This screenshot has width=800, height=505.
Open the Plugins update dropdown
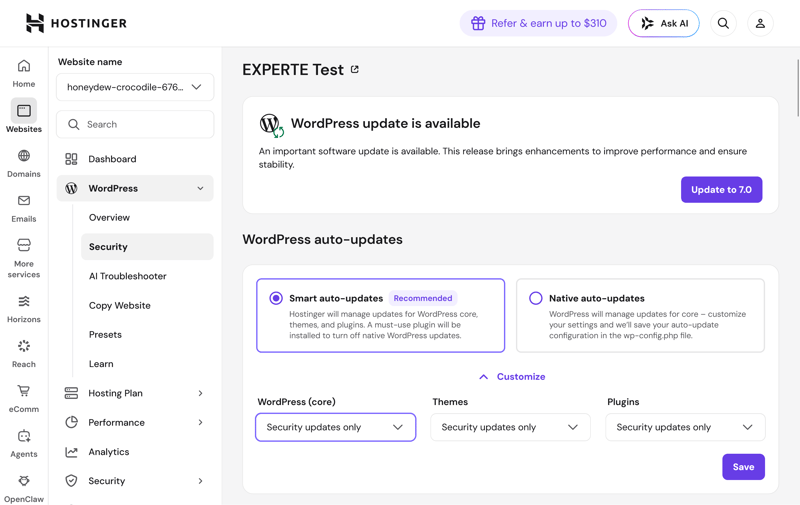(685, 427)
